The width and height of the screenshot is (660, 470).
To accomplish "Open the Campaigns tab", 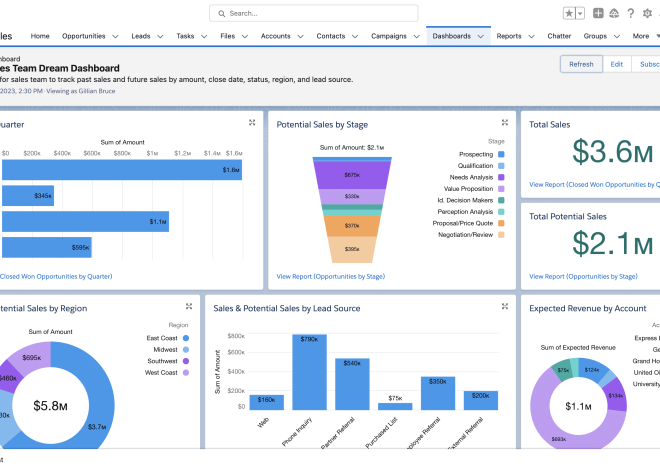I will (389, 36).
